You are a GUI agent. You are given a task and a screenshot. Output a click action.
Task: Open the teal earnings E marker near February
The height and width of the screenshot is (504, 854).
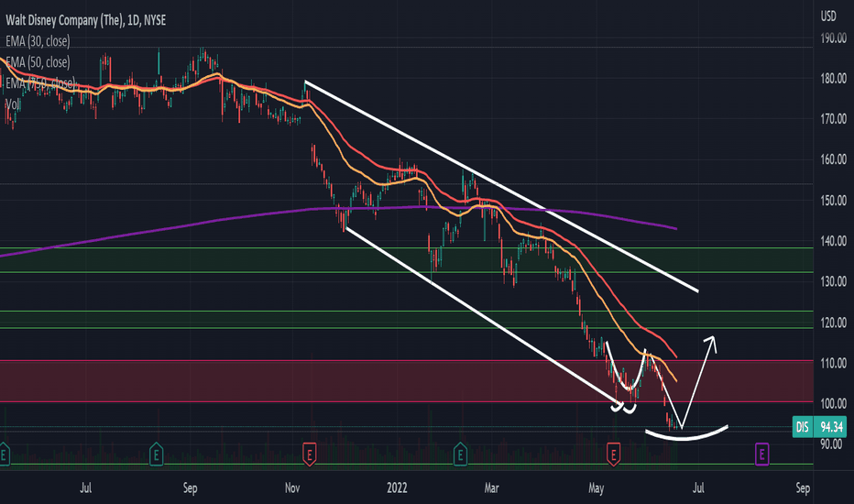click(x=460, y=454)
